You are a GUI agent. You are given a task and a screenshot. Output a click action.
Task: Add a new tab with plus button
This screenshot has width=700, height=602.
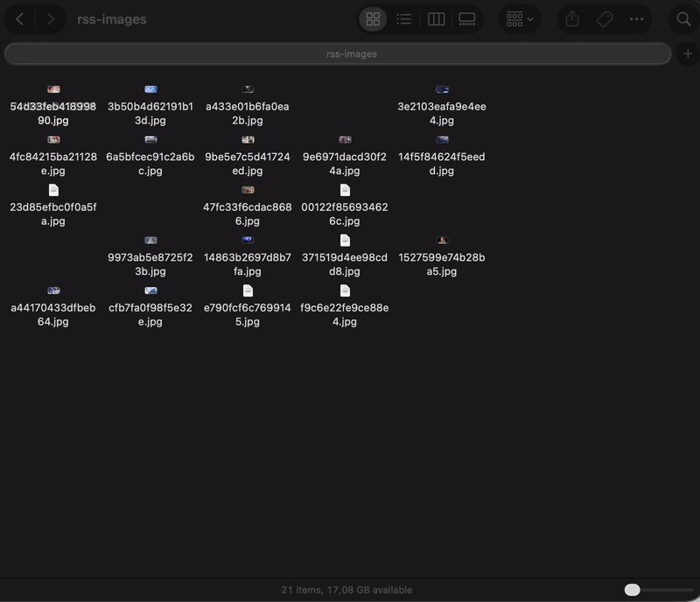[688, 54]
